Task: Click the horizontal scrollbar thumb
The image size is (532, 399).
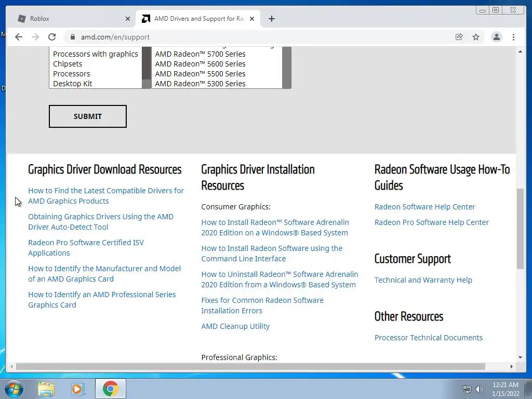Action: pos(250,366)
